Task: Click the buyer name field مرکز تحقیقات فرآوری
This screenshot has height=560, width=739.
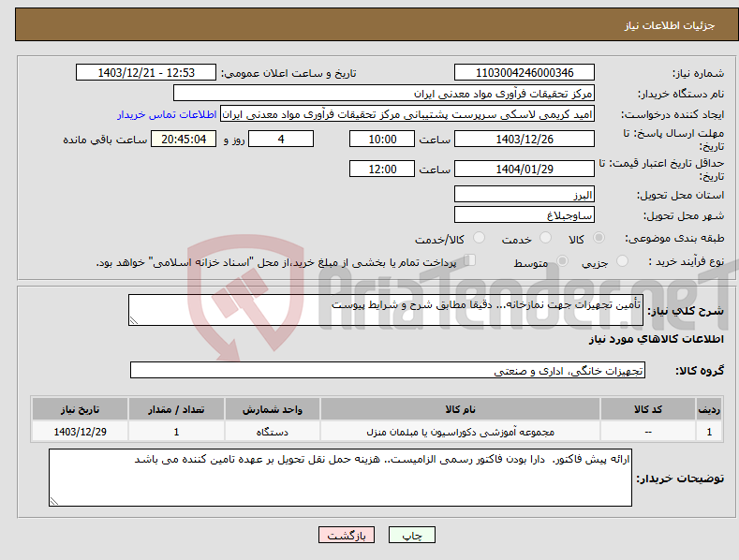Action: tap(384, 94)
